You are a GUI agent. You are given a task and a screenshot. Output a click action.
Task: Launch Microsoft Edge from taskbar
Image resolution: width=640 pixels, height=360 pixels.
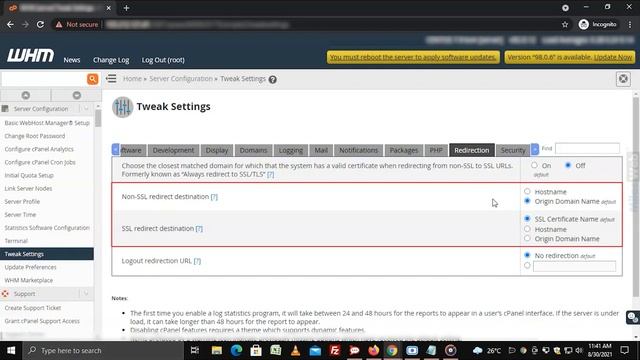236,351
